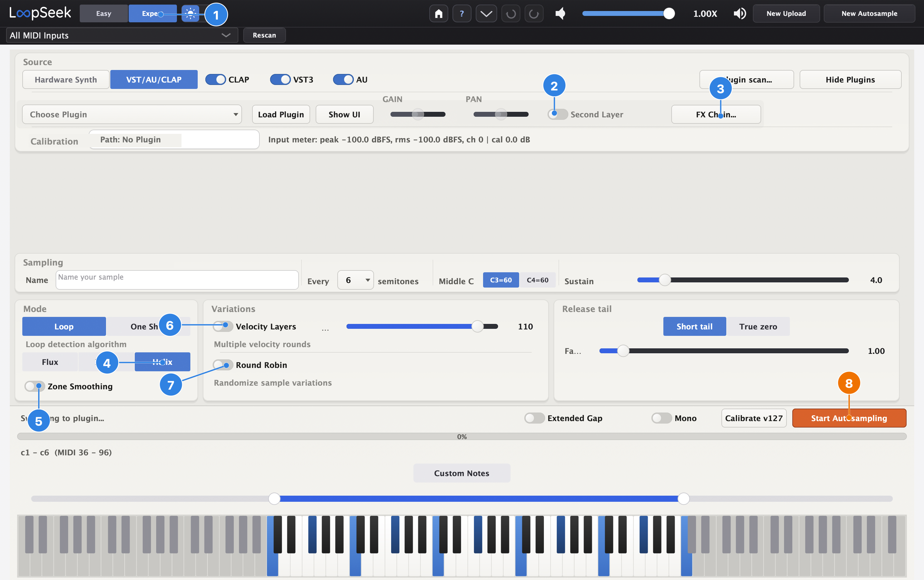Image resolution: width=924 pixels, height=580 pixels.
Task: Click the Sustain slider track
Action: 743,280
